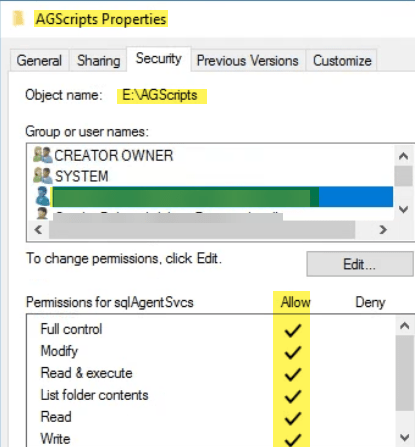The image size is (416, 448).
Task: Click the Permissions for sqlAgentSvcs label
Action: (x=110, y=302)
